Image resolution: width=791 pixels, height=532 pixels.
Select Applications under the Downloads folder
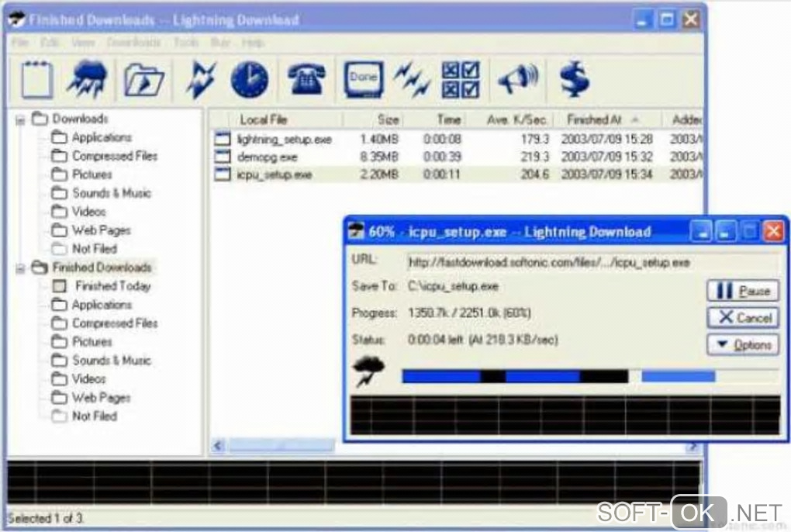point(92,137)
